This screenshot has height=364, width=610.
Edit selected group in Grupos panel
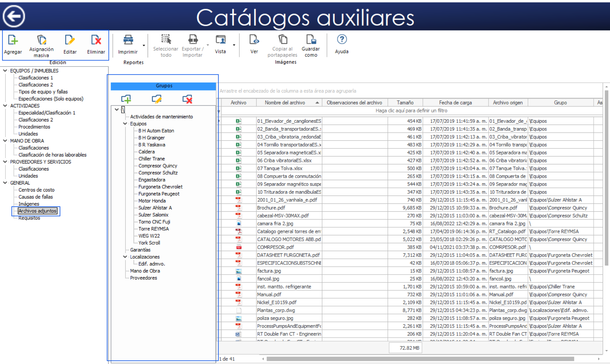157,99
